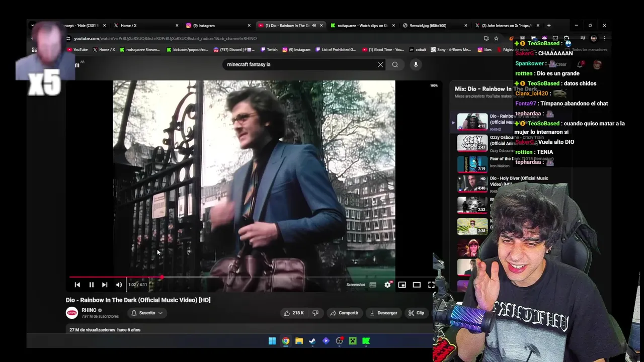
Task: Open YouTube bookmark in bookmarks bar
Action: (x=77, y=50)
